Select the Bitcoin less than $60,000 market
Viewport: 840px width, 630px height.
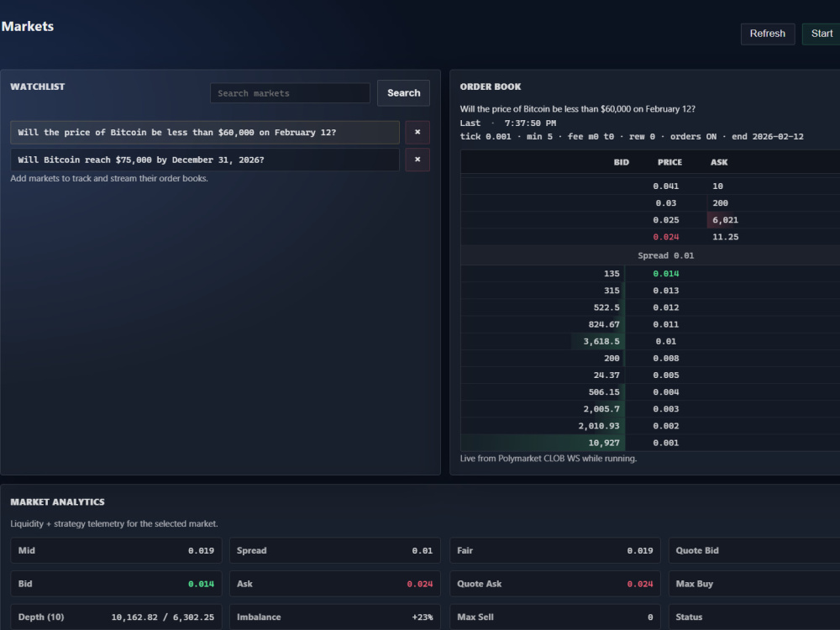(x=205, y=133)
